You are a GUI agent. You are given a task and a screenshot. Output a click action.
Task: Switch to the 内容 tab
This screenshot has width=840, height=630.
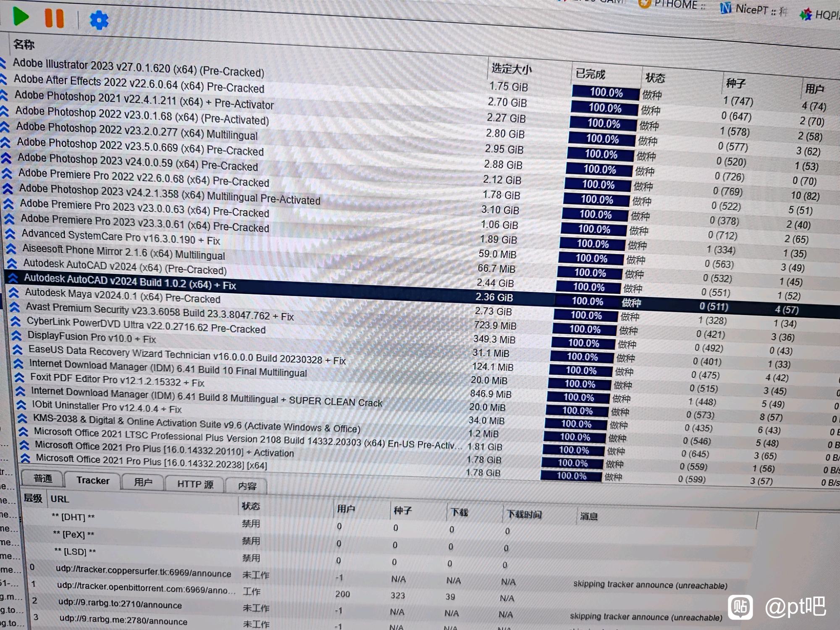(247, 486)
